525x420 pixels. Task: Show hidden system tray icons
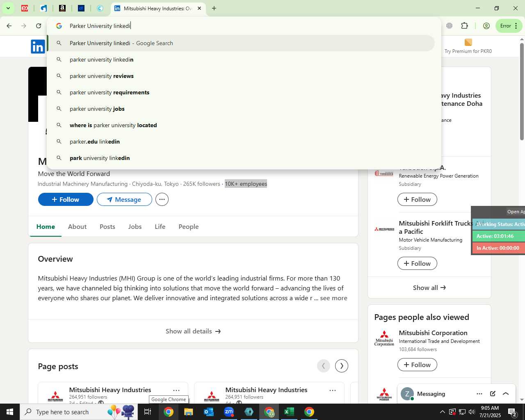pyautogui.click(x=442, y=412)
